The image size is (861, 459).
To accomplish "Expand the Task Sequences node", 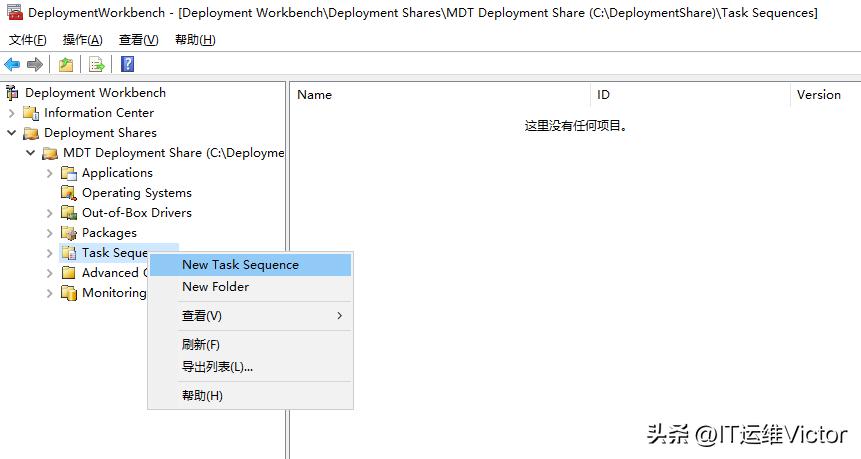I will coord(49,253).
